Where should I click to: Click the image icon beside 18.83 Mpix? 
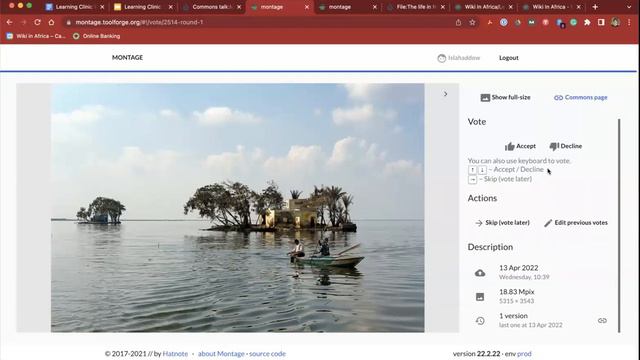coord(480,297)
